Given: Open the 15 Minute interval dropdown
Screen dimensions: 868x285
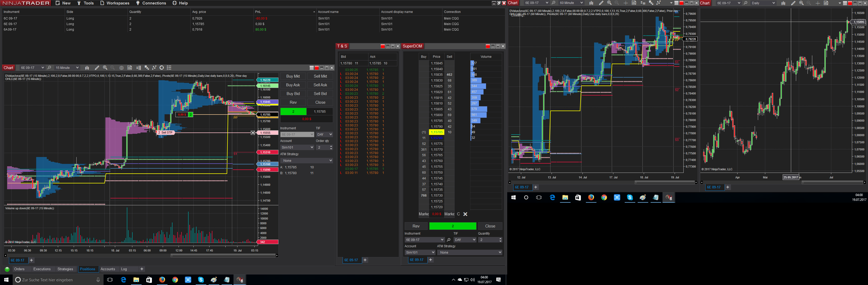Looking at the screenshot, I should coord(67,68).
